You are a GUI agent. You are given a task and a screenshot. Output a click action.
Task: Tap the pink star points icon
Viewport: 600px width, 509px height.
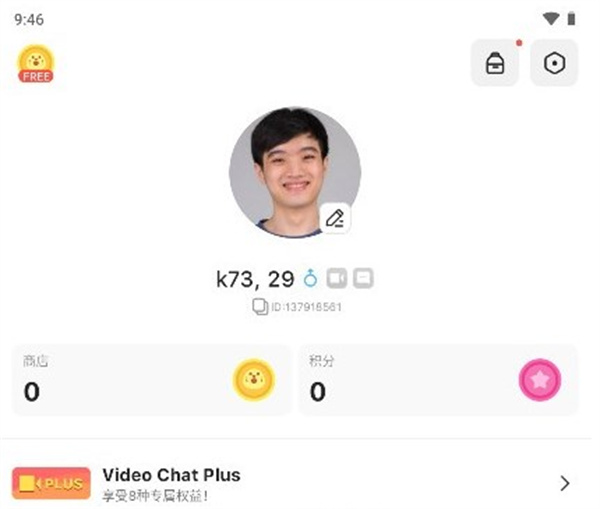coord(540,380)
